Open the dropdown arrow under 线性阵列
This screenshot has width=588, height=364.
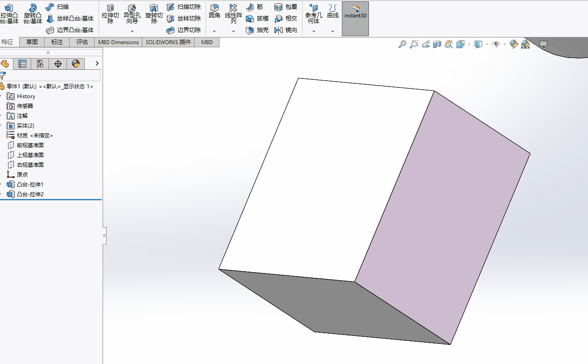(x=233, y=31)
